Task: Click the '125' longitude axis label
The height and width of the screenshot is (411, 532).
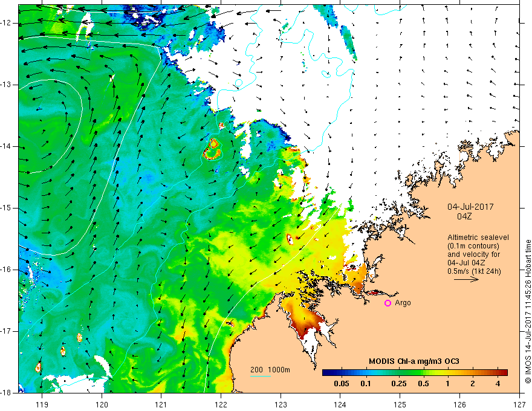Action: [x=400, y=404]
